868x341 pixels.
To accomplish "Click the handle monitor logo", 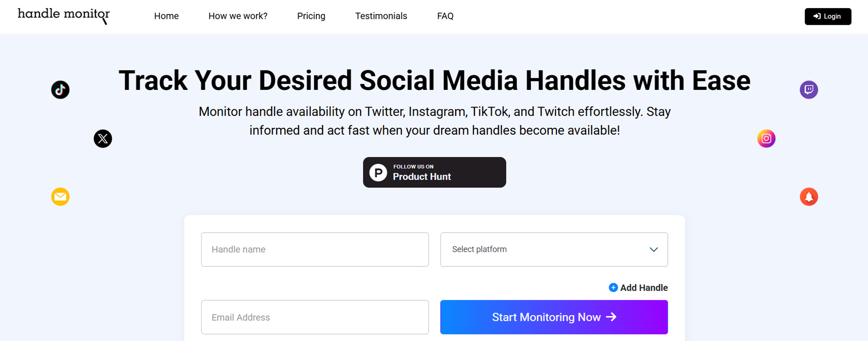I will 64,16.
